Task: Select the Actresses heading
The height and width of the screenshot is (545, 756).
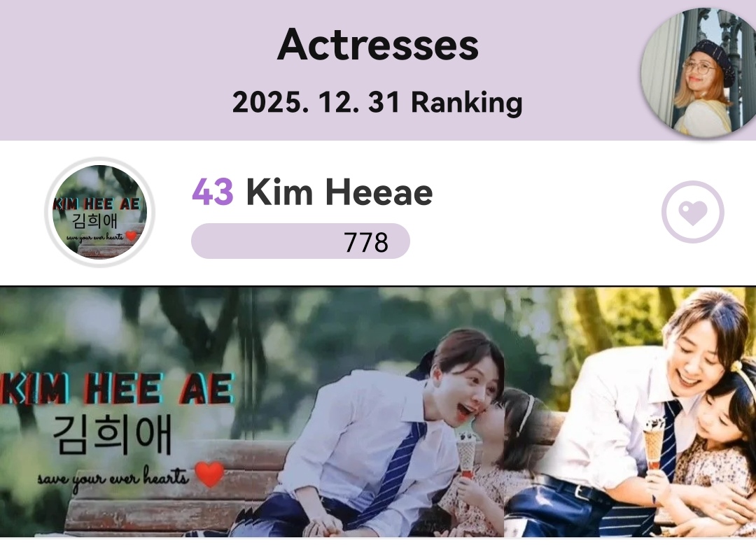Action: click(378, 45)
